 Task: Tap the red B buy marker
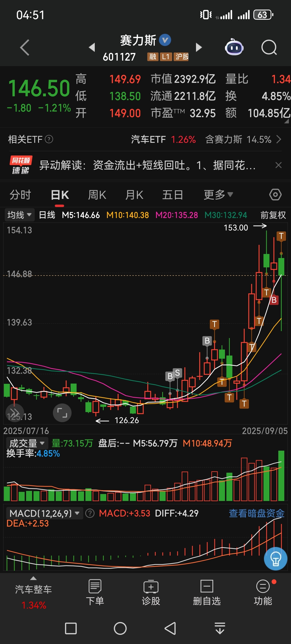pos(274,300)
